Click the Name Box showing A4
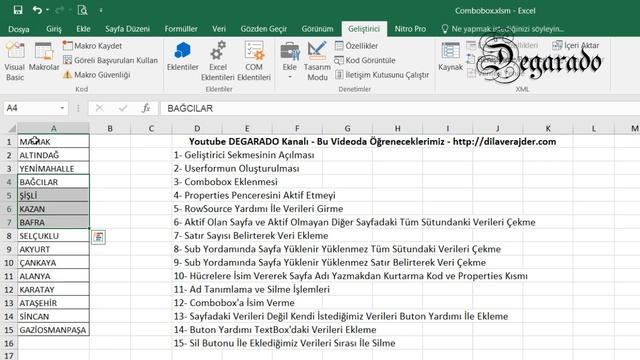Viewport: 640px width, 360px height. point(30,108)
